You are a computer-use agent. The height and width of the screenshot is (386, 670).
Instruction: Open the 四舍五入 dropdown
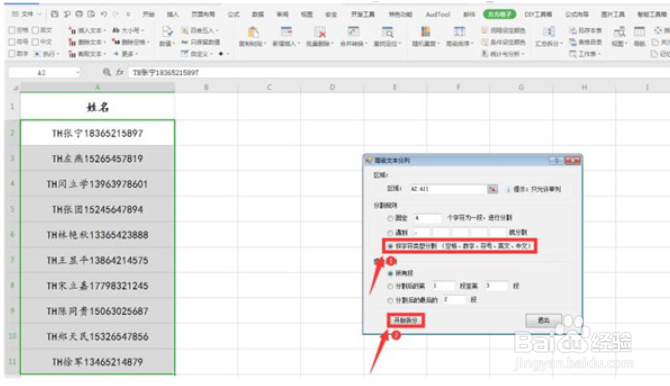(200, 30)
